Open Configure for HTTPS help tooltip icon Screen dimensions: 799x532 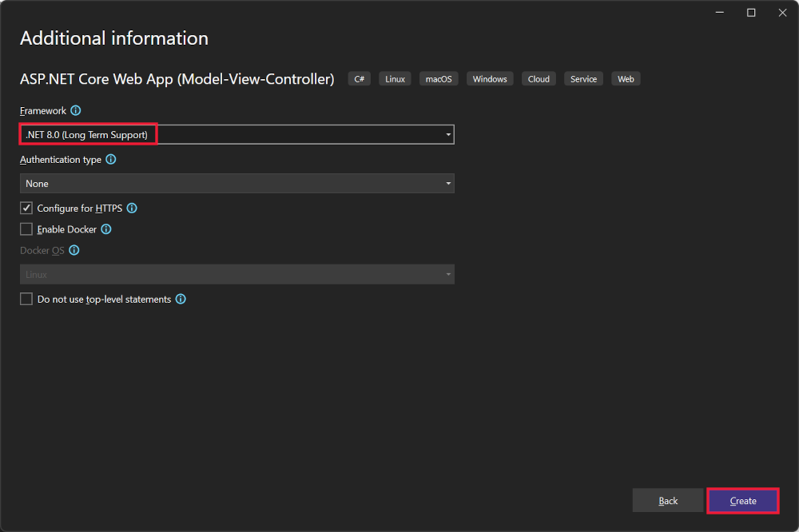click(x=133, y=208)
